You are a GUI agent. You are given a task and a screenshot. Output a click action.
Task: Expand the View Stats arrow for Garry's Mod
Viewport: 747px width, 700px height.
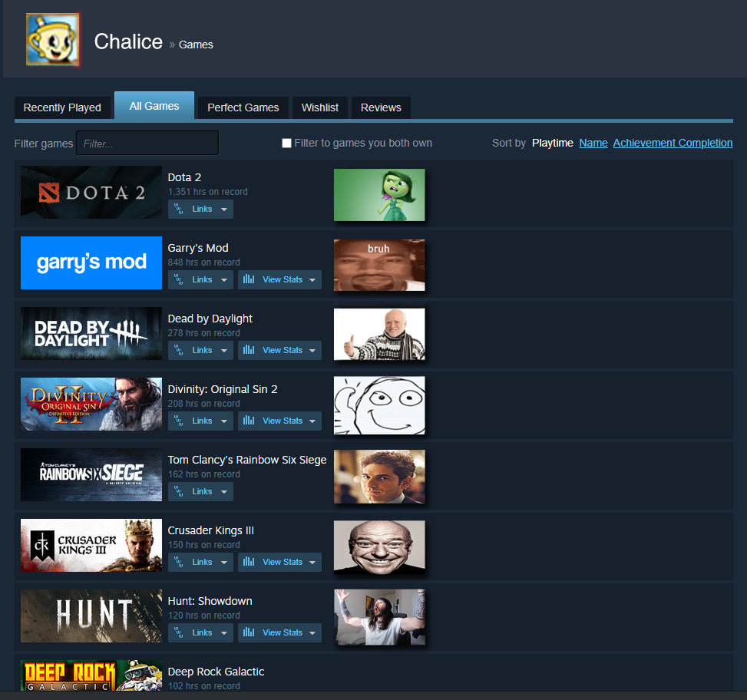[x=312, y=280]
